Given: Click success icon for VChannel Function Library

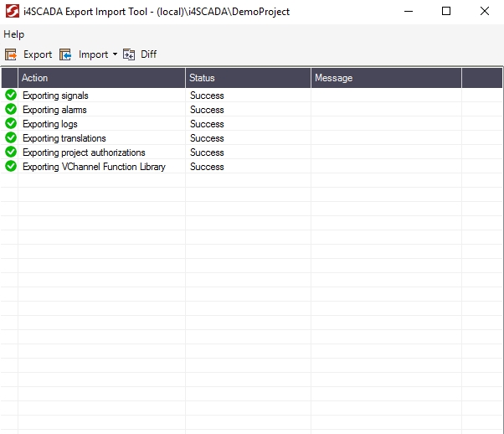Looking at the screenshot, I should pos(11,167).
